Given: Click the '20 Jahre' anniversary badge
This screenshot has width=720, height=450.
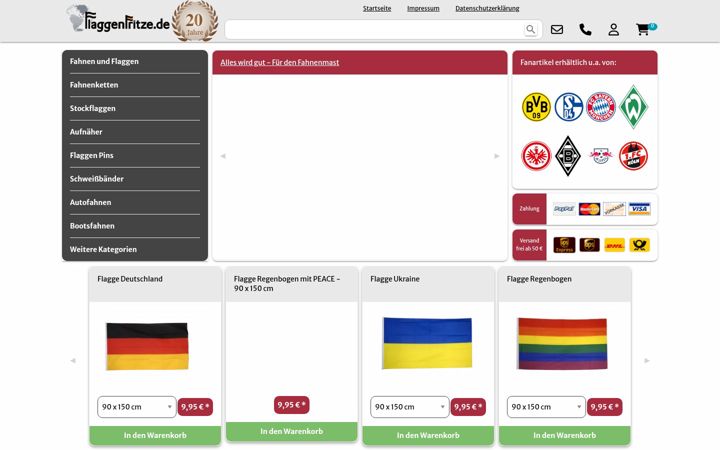Looking at the screenshot, I should 195,21.
